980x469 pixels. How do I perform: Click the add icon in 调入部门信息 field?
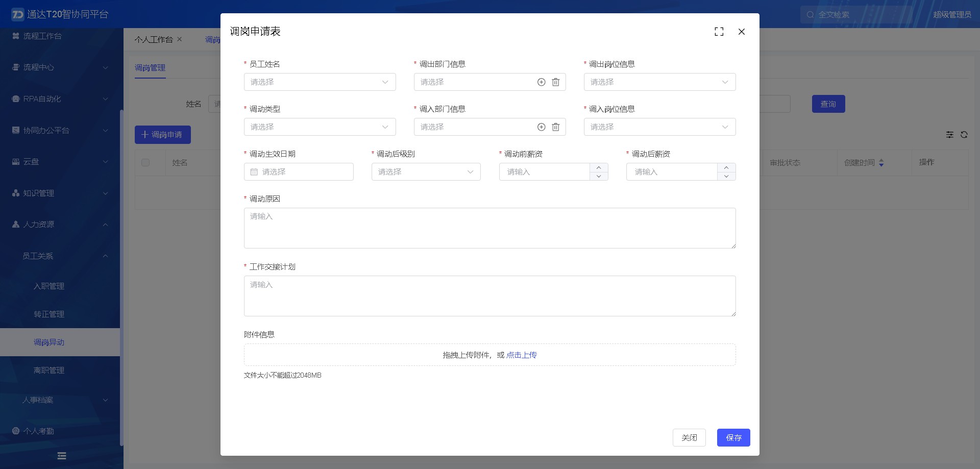pos(542,127)
